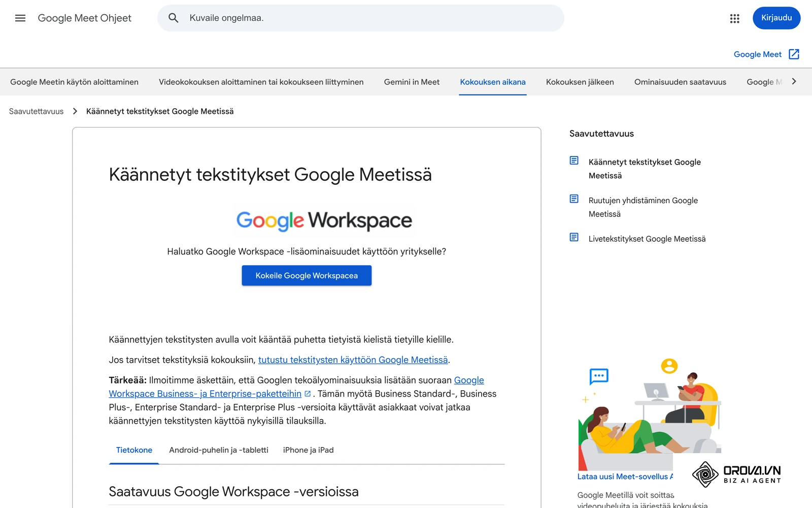The width and height of the screenshot is (812, 508).
Task: Select the Kokouksen aikana tab
Action: click(x=493, y=82)
